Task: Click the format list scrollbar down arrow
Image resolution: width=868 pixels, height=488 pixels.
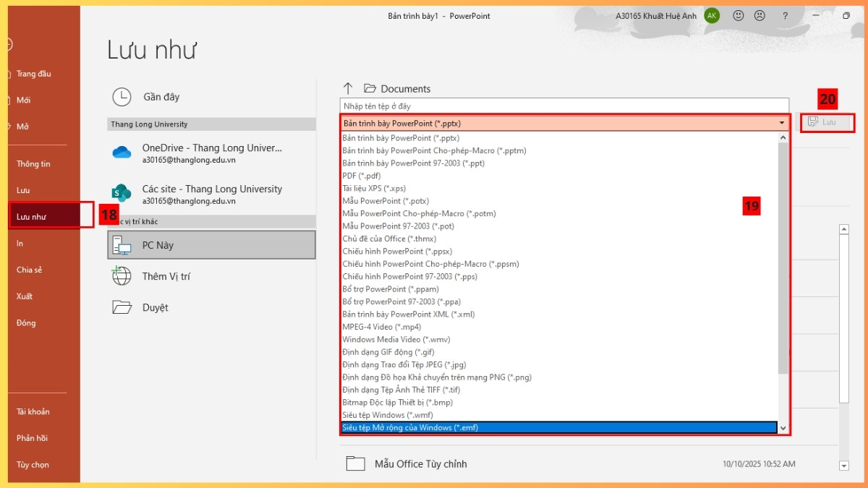Action: [x=783, y=428]
